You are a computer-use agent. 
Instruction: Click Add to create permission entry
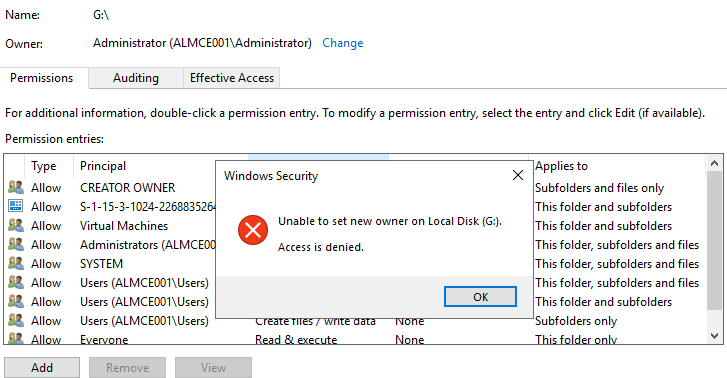[42, 367]
